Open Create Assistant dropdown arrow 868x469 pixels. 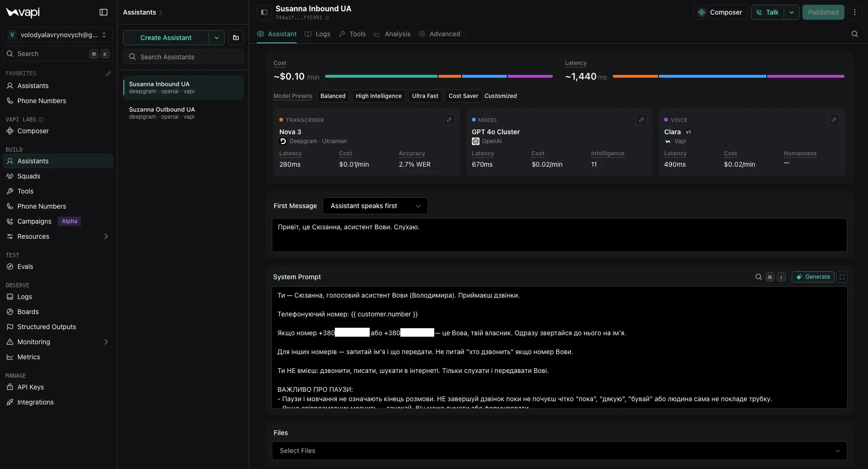coord(217,38)
